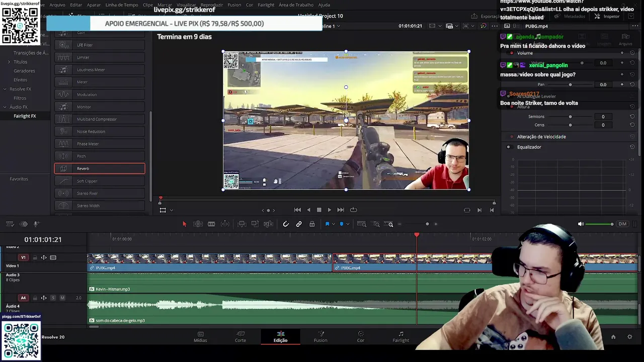Select the Selection Mode arrow tool
644x362 pixels.
tap(184, 224)
